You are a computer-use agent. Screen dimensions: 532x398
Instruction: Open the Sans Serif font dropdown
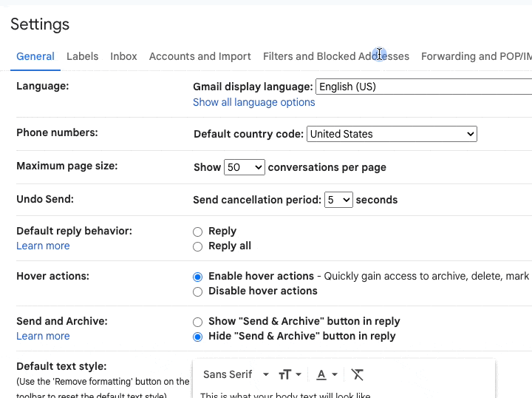click(x=236, y=374)
